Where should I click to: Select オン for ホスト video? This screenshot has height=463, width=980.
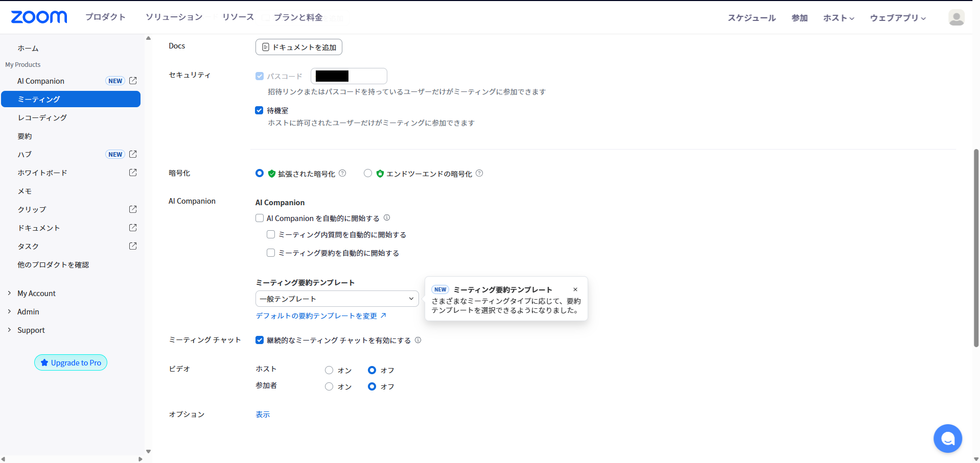[x=329, y=370]
